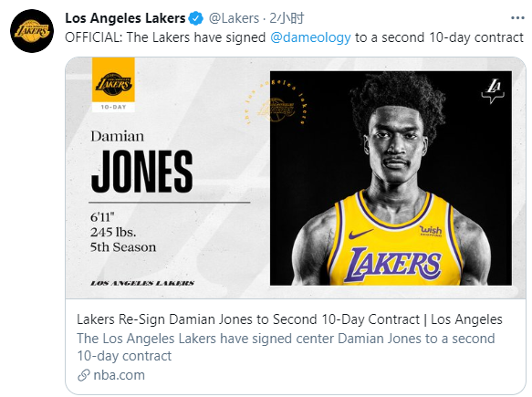Click the Los Angeles Lakers display name
The height and width of the screenshot is (397, 532).
coord(125,18)
